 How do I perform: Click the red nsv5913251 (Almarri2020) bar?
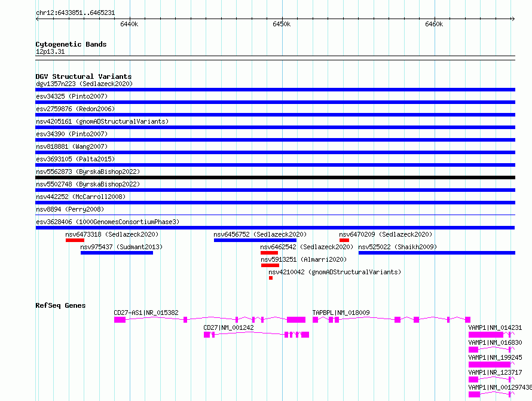pos(270,265)
